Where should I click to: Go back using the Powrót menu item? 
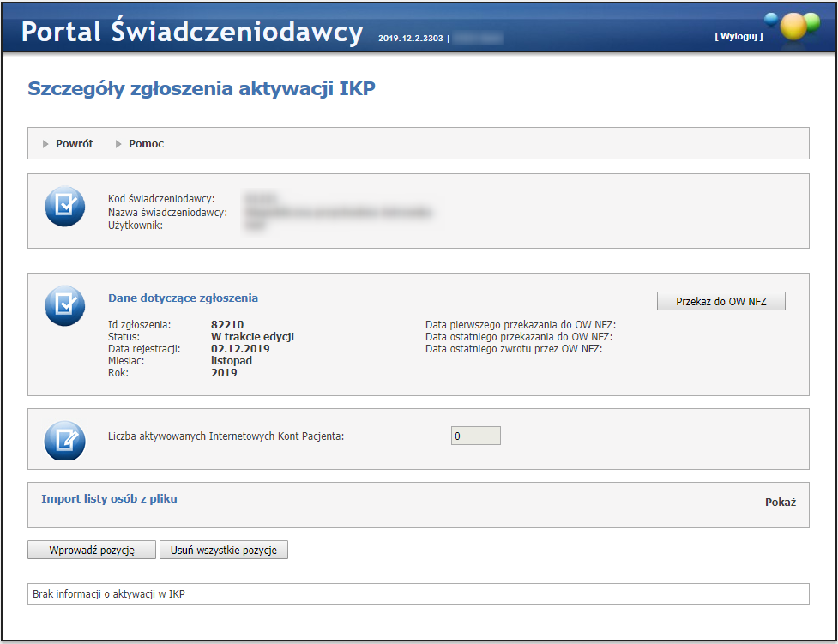(75, 144)
